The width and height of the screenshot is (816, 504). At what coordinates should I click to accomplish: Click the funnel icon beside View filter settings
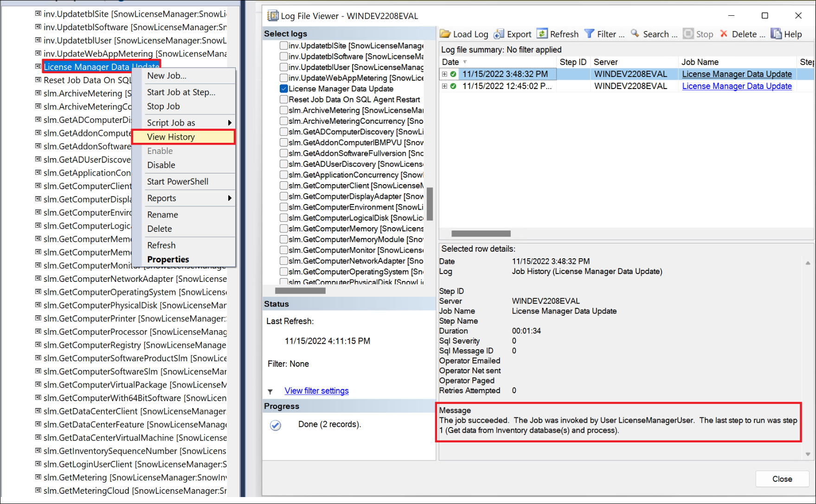pos(270,392)
